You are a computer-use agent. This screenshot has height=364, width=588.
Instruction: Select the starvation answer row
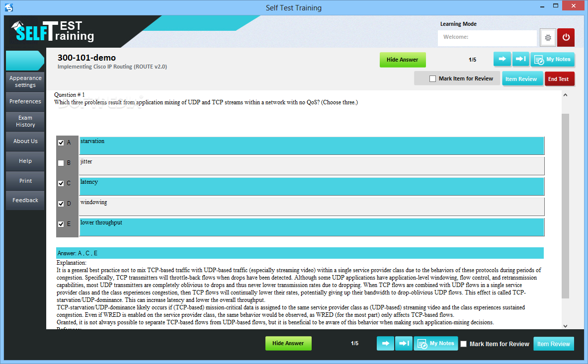312,146
